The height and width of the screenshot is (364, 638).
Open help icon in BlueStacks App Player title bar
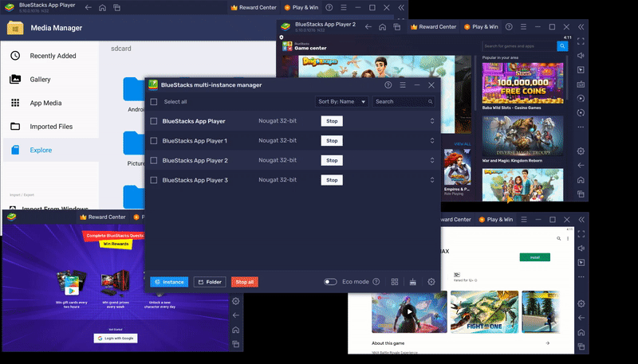pos(329,7)
